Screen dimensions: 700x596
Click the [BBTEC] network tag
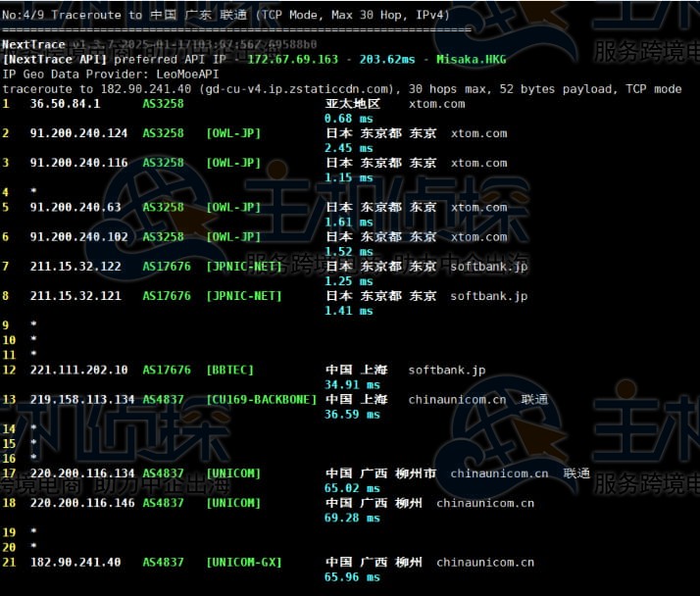coord(230,371)
